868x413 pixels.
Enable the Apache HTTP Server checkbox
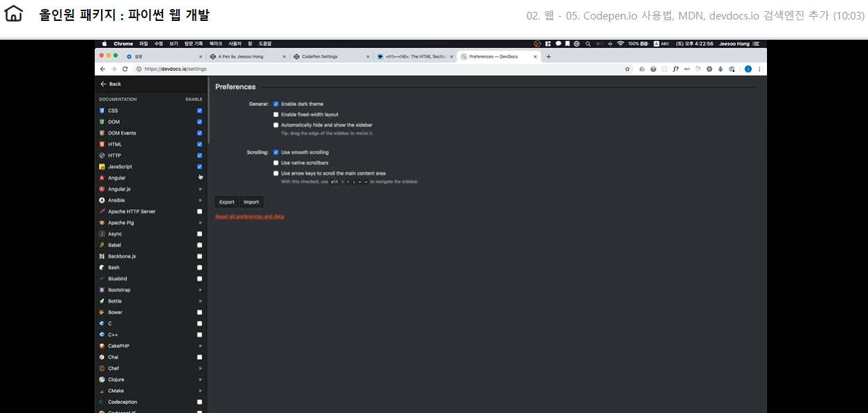[200, 211]
